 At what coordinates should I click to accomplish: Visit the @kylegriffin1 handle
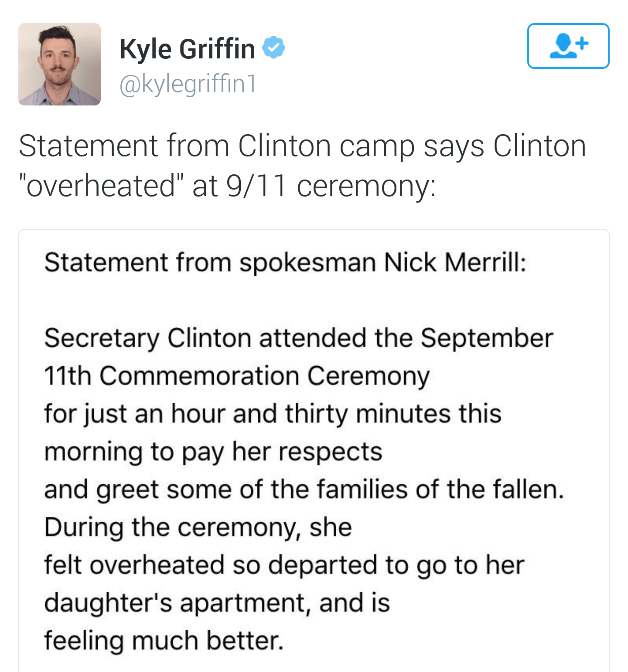click(x=188, y=84)
